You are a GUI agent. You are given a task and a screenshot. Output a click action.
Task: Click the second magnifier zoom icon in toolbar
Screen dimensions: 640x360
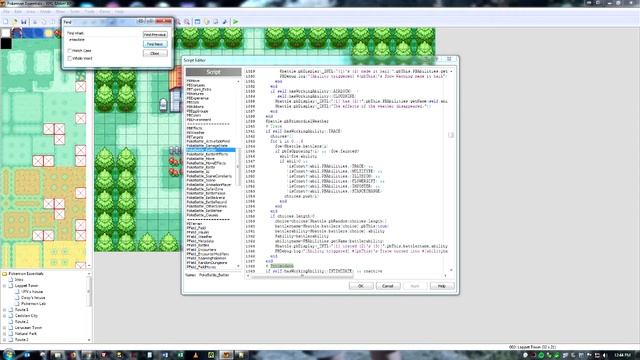[x=187, y=22]
